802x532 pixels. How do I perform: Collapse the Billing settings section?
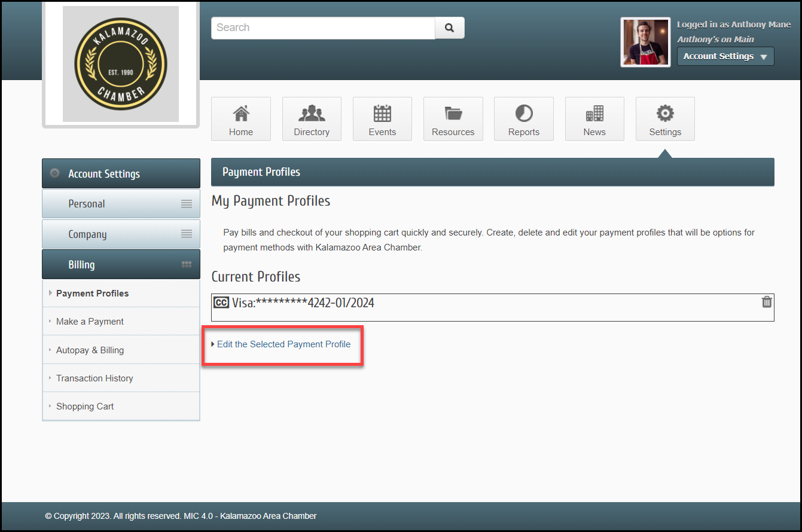(121, 264)
